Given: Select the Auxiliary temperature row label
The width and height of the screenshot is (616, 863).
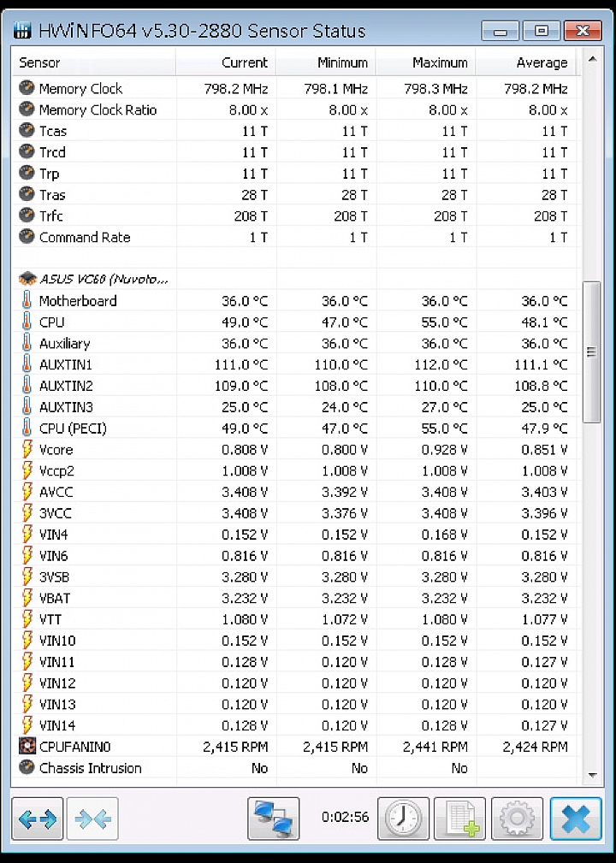Looking at the screenshot, I should [64, 343].
